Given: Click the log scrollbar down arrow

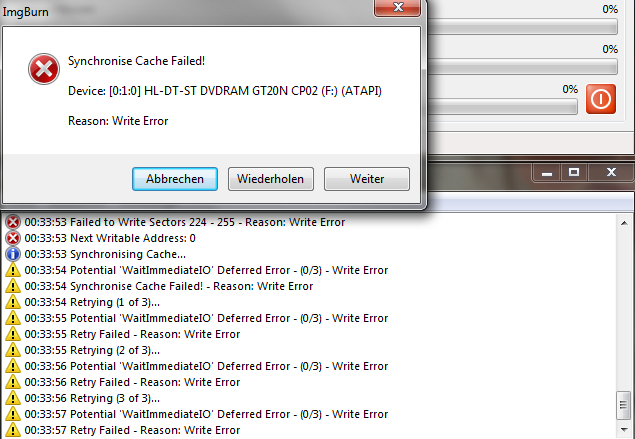Looking at the screenshot, I should (624, 430).
